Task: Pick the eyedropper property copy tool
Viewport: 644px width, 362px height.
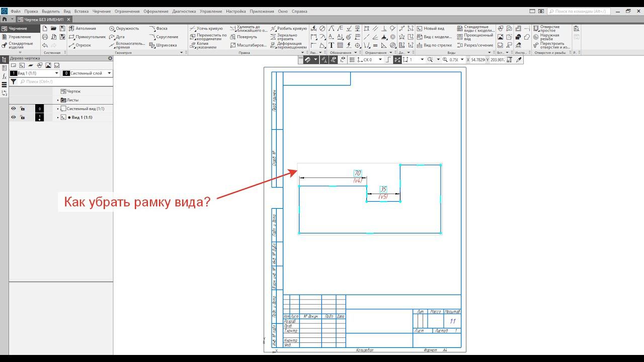Action: [519, 59]
